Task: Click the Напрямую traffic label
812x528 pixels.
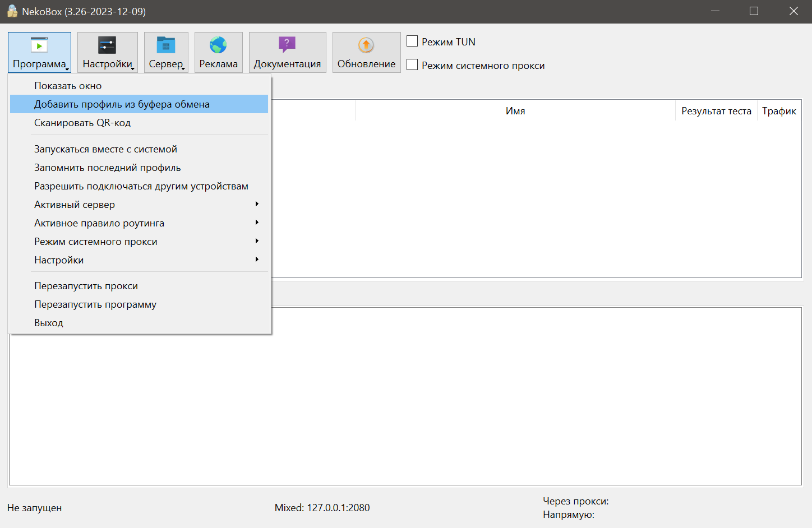Action: click(568, 515)
